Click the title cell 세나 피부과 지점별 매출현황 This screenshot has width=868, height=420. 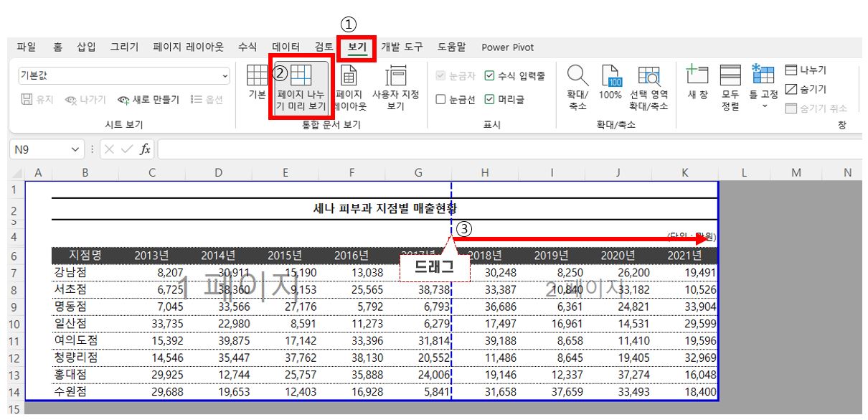coord(385,209)
